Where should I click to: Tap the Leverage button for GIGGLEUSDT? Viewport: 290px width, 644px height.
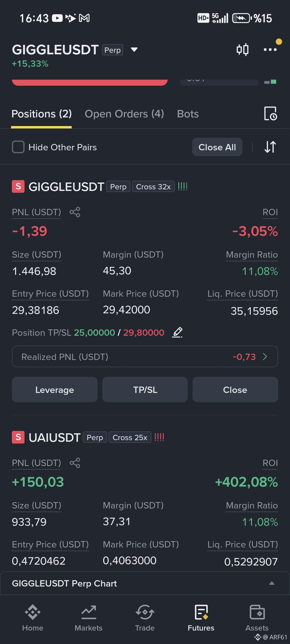pos(55,390)
